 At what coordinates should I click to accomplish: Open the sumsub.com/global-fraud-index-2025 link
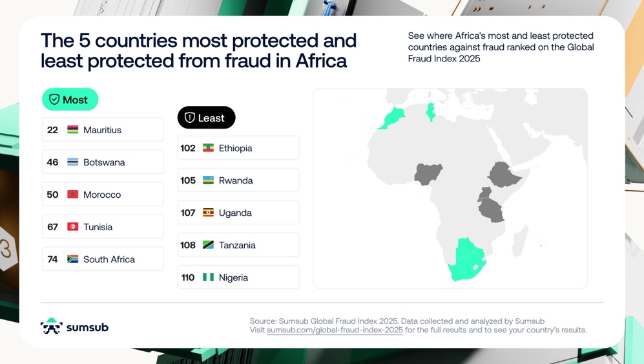pos(335,330)
